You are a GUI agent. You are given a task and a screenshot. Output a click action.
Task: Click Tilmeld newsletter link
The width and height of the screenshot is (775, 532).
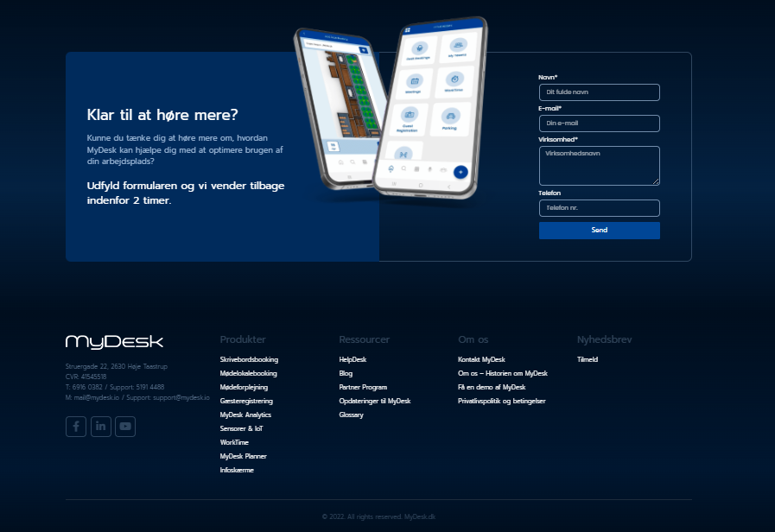pyautogui.click(x=588, y=359)
